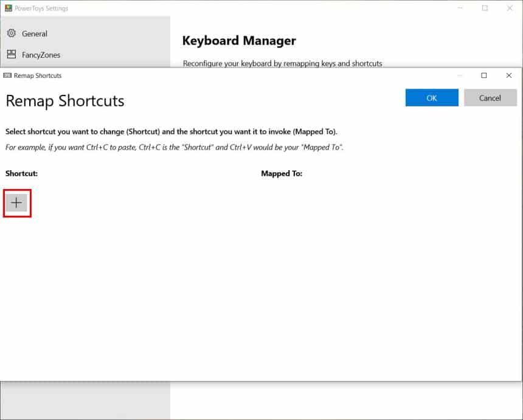
Task: Cancel the Remap Shortcuts dialog
Action: pos(490,98)
